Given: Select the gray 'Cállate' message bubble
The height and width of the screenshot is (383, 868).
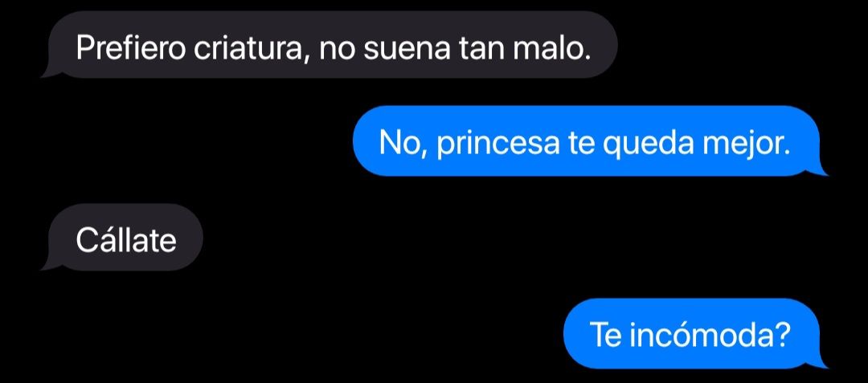Looking at the screenshot, I should 122,237.
